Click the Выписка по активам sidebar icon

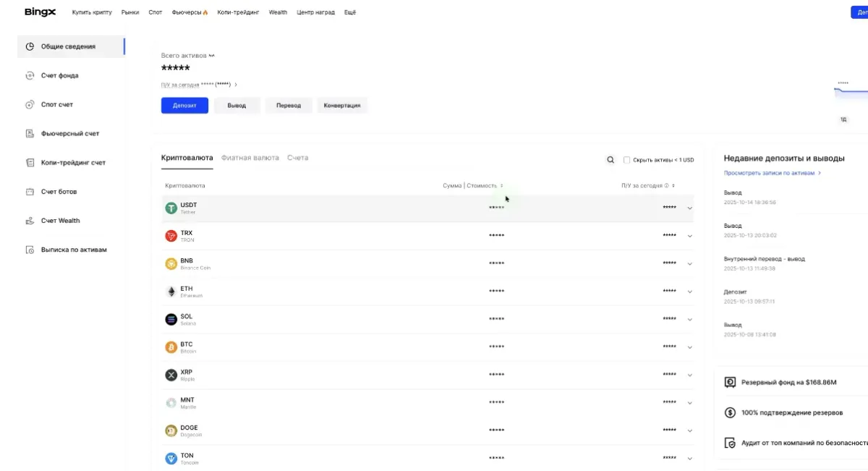pyautogui.click(x=30, y=250)
